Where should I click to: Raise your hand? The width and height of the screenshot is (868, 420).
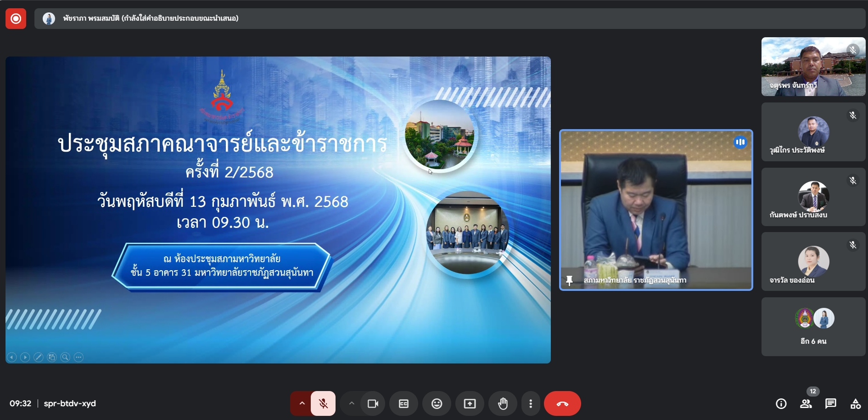pyautogui.click(x=503, y=403)
